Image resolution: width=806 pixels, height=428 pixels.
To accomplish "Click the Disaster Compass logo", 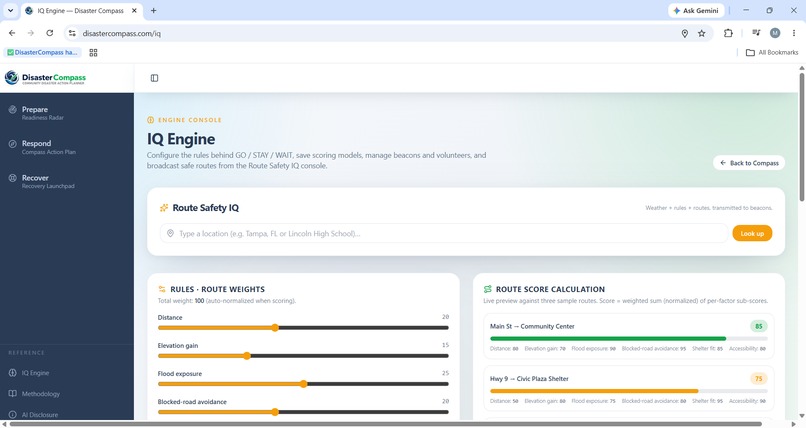I will coord(45,78).
